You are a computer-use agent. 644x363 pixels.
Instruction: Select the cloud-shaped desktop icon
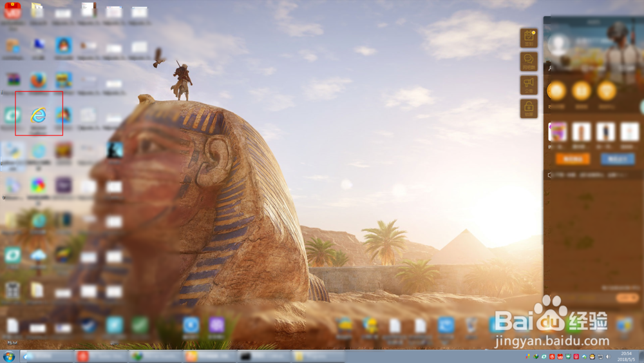[x=38, y=256]
